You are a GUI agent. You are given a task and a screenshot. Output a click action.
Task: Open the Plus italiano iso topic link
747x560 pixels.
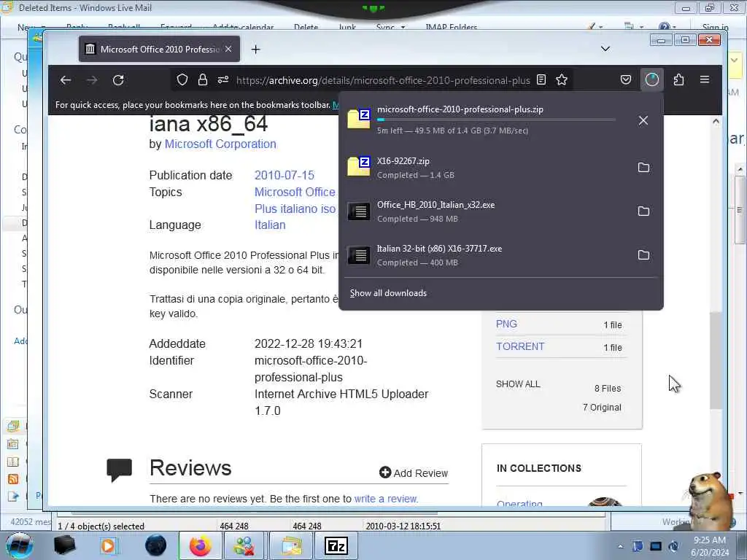click(x=295, y=209)
